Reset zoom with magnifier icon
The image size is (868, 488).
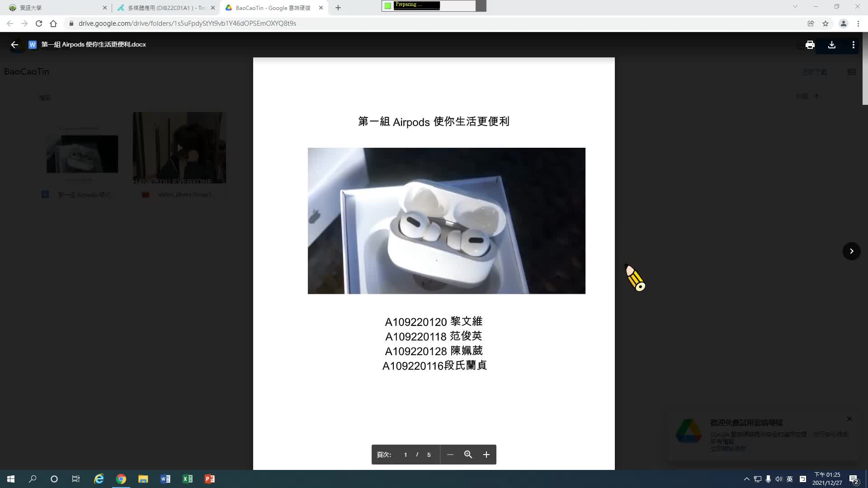pyautogui.click(x=468, y=455)
